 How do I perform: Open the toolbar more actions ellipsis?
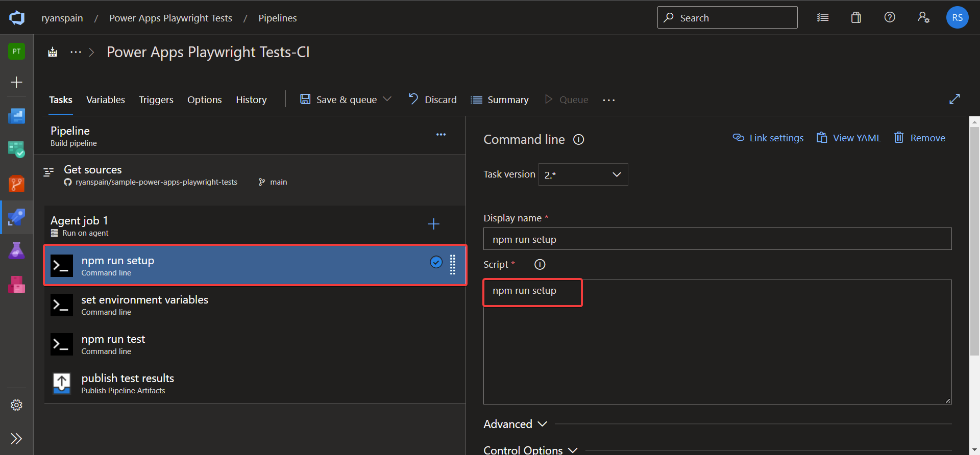tap(608, 100)
